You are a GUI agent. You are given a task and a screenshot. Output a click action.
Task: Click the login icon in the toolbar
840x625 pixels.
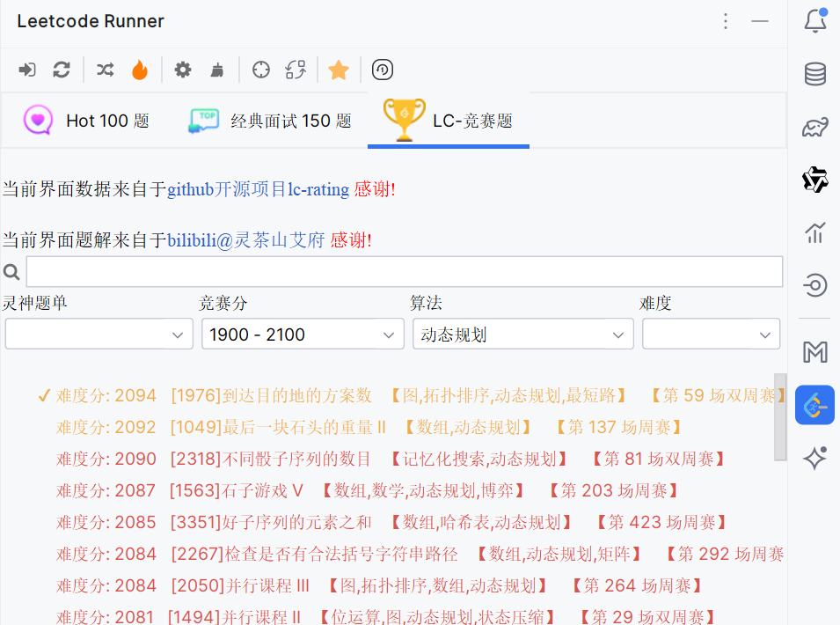point(27,70)
